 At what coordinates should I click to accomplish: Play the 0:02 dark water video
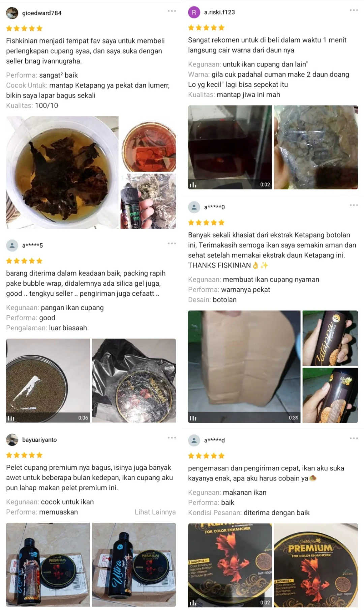(230, 147)
